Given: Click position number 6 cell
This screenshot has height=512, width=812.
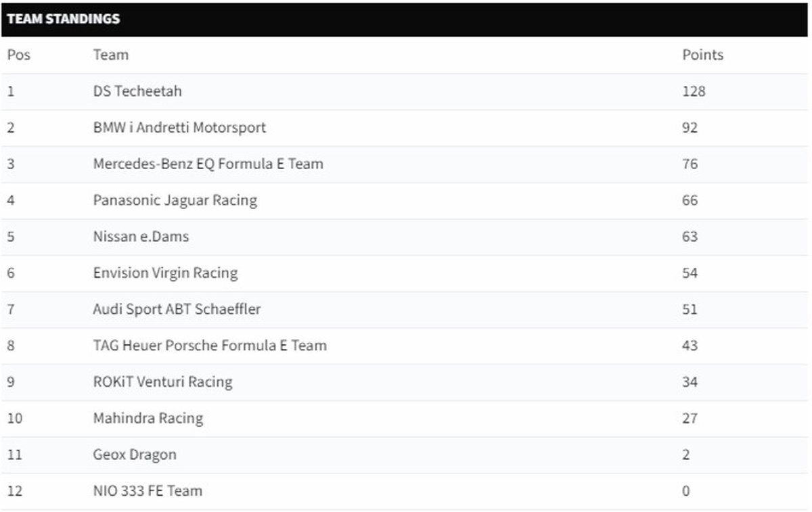Looking at the screenshot, I should [11, 273].
